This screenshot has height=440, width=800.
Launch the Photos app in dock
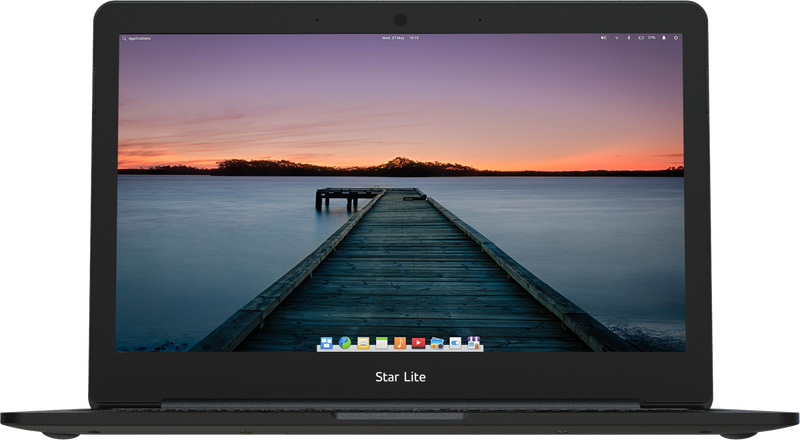click(x=437, y=343)
